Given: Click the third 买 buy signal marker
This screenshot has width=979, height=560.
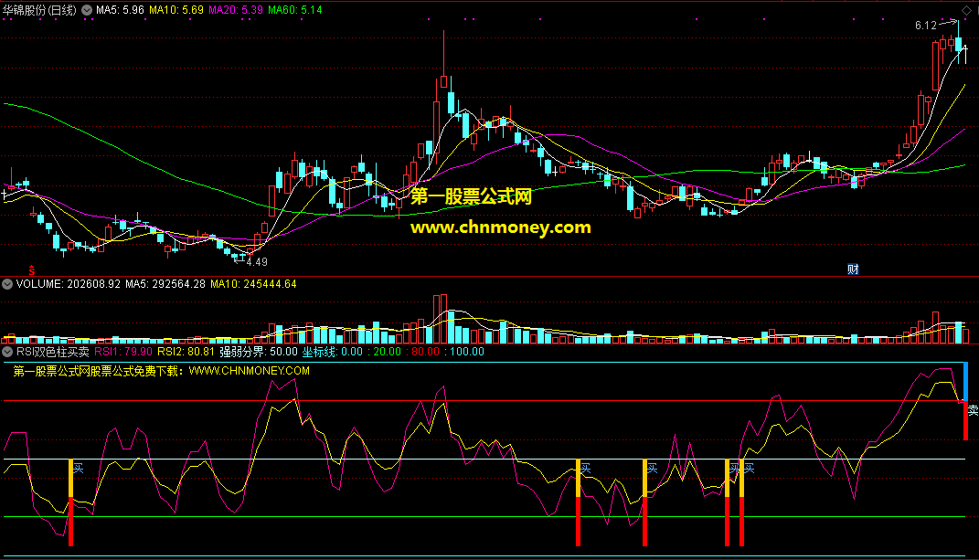Looking at the screenshot, I should click(x=653, y=469).
